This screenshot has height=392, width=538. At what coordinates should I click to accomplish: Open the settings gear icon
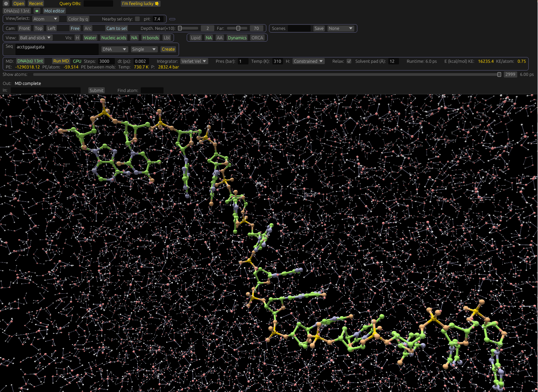6,4
